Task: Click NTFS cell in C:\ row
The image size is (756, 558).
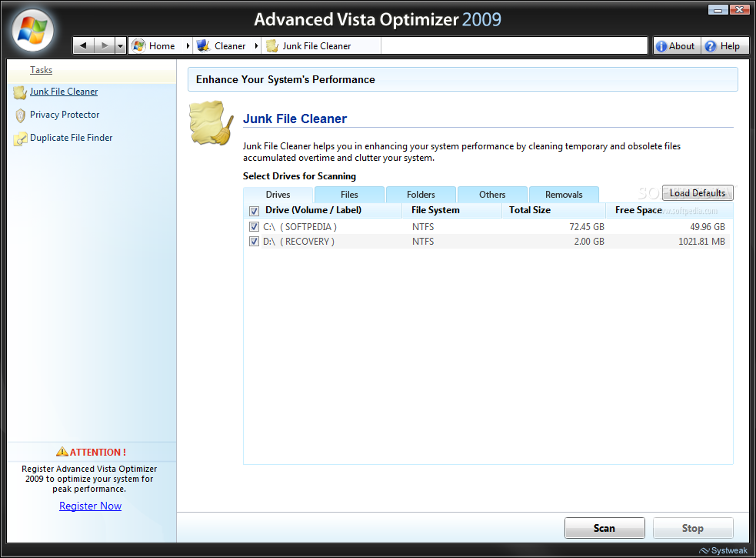Action: [x=423, y=226]
